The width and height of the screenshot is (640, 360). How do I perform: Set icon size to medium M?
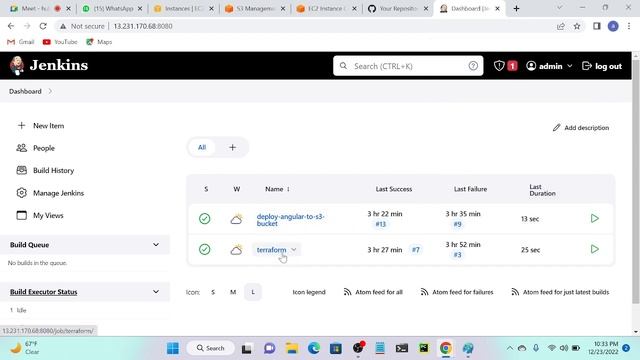[233, 292]
